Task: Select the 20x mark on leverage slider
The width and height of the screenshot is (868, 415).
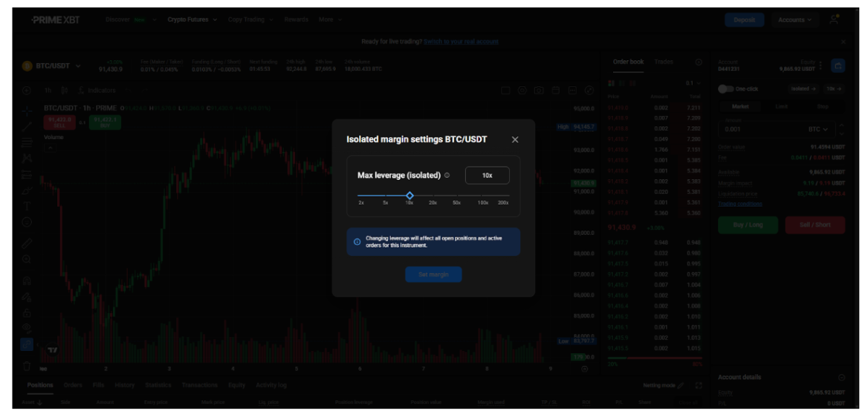Action: (433, 203)
